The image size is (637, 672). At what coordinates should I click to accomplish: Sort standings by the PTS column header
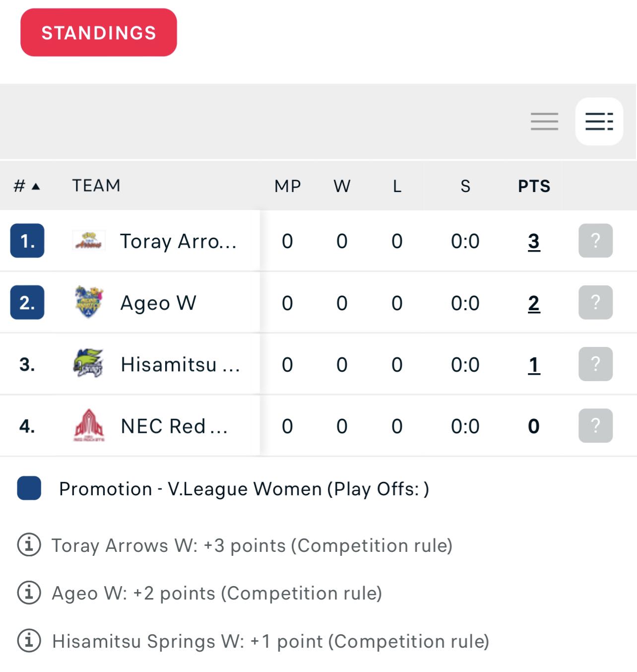click(534, 186)
